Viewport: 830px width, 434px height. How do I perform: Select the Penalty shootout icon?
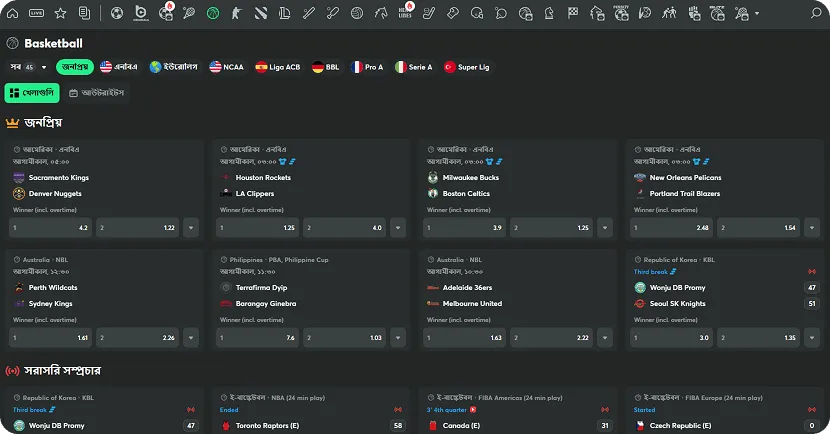point(621,13)
